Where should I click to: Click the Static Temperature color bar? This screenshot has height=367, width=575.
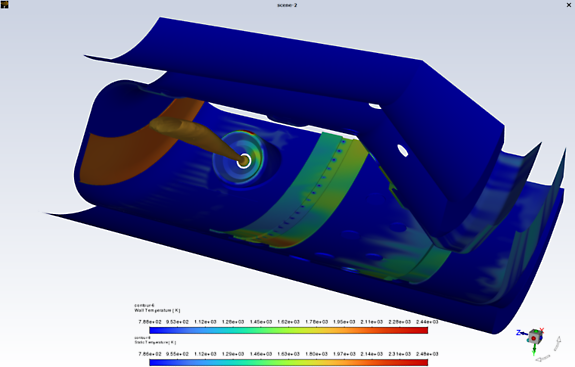289,363
